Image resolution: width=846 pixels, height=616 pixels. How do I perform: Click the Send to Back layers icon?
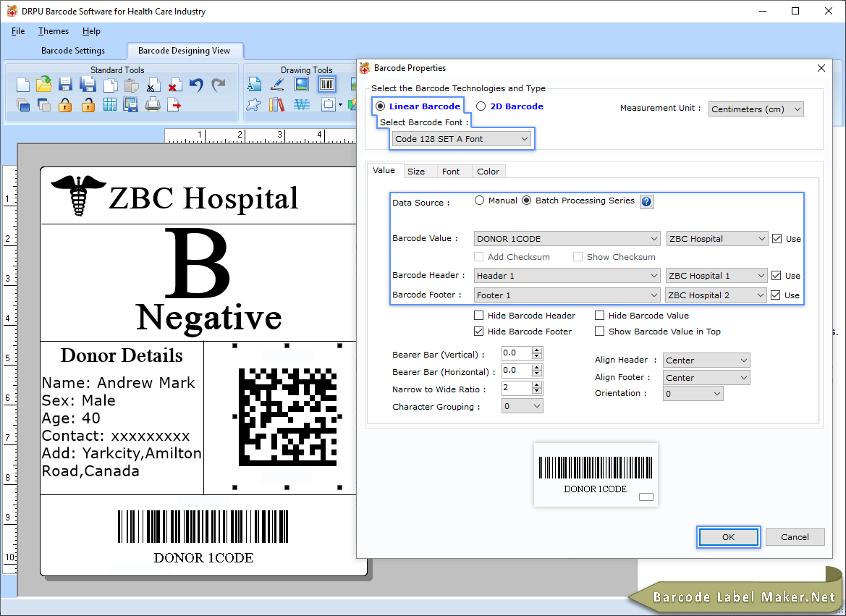pyautogui.click(x=43, y=105)
